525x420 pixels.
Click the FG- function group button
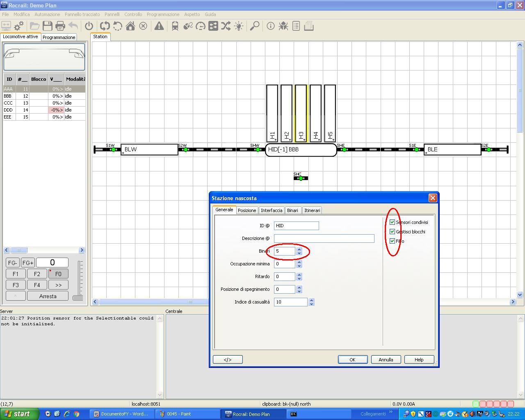[x=12, y=263]
